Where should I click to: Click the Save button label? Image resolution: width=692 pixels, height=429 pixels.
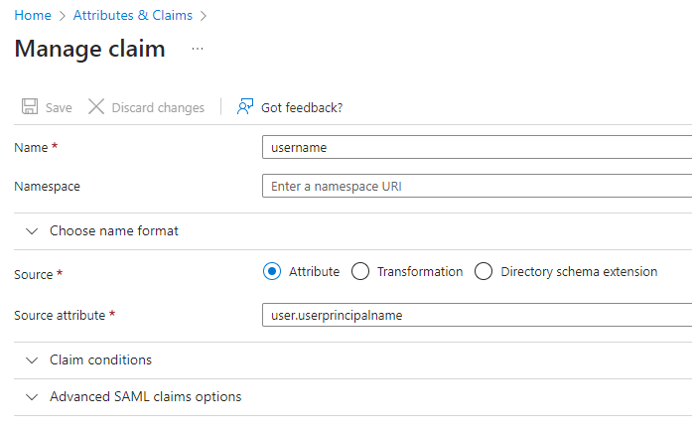coord(59,108)
